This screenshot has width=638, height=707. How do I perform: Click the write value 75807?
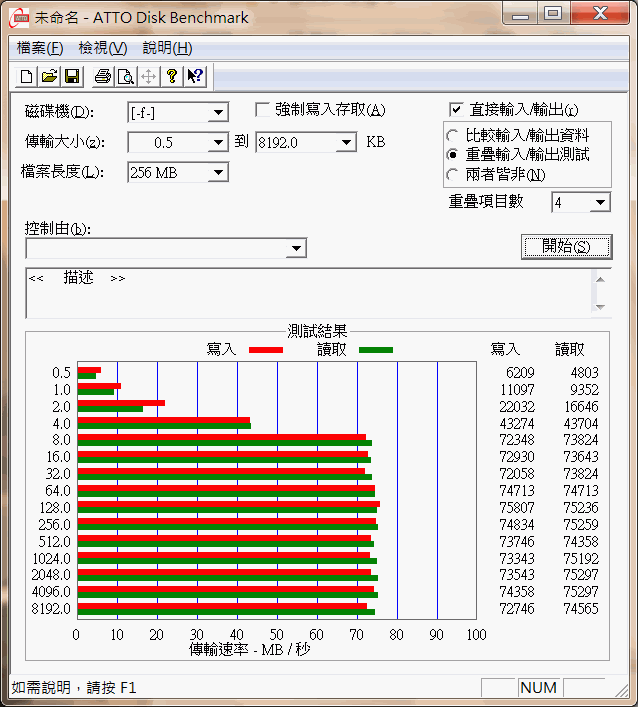517,508
